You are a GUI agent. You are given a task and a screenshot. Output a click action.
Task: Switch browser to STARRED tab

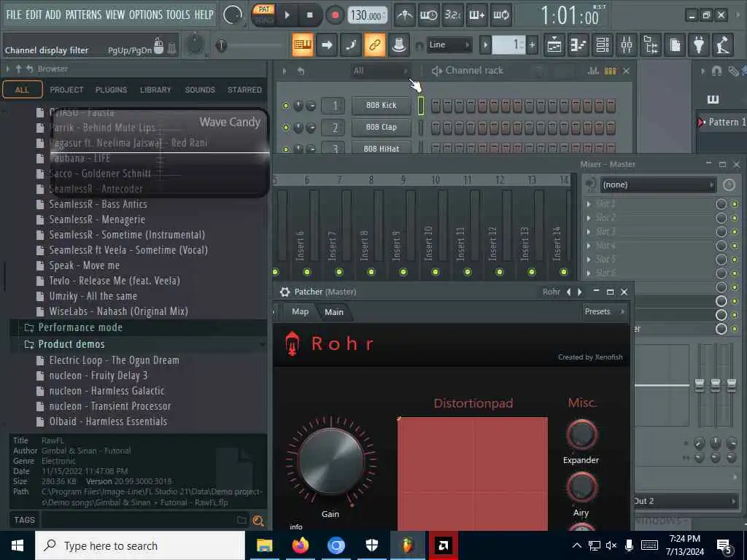[244, 90]
